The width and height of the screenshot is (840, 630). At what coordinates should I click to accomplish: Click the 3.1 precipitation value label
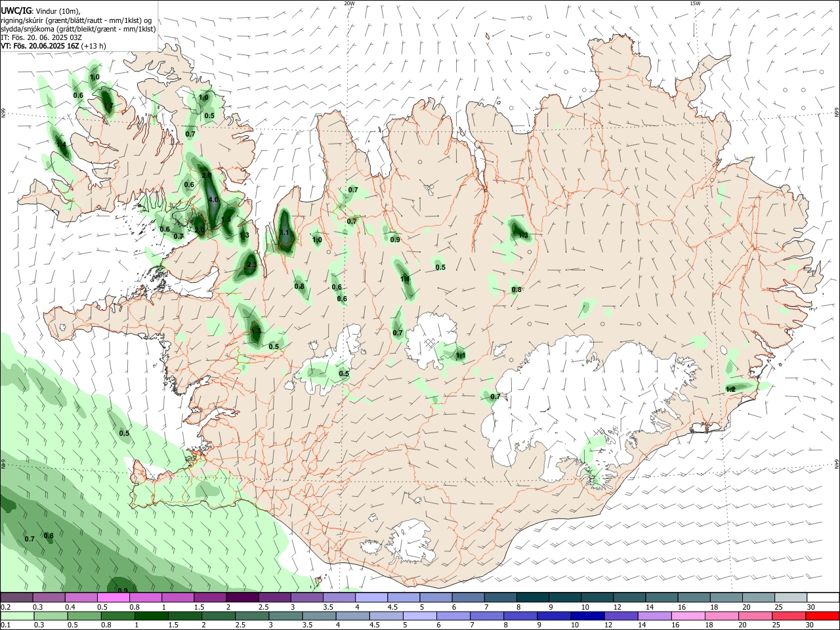tap(284, 233)
